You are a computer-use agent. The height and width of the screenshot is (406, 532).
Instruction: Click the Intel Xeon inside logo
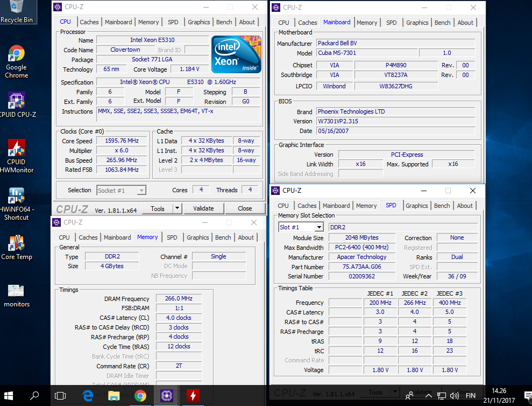click(x=236, y=54)
